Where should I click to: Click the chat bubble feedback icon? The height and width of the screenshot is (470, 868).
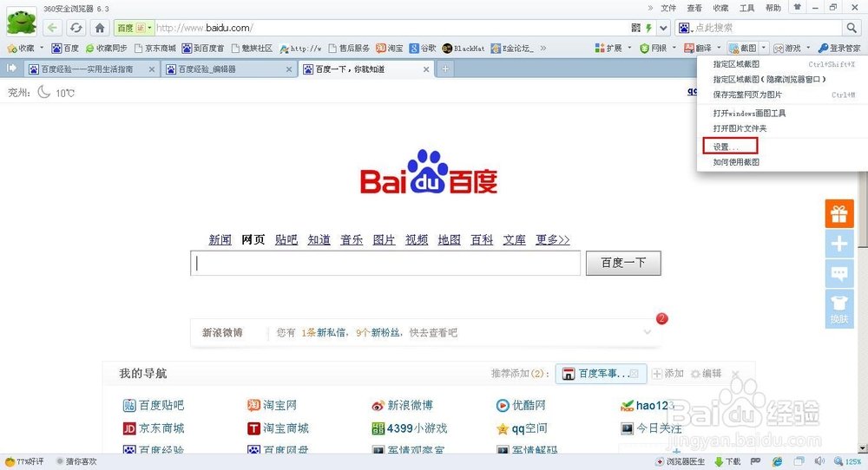(x=839, y=273)
